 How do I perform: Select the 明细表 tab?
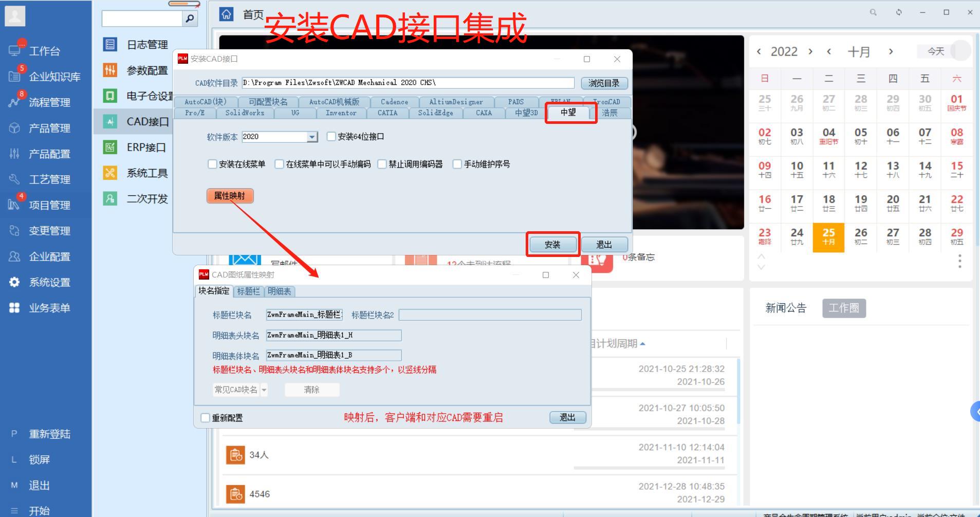tap(279, 291)
